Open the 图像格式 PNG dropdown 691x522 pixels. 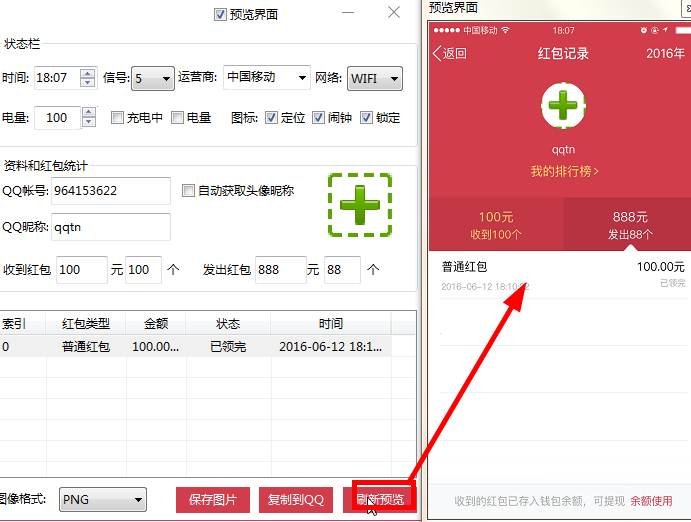[103, 500]
